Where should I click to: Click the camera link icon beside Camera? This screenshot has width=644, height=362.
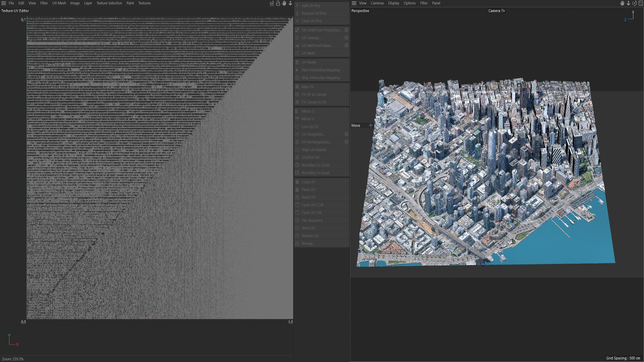click(x=503, y=11)
